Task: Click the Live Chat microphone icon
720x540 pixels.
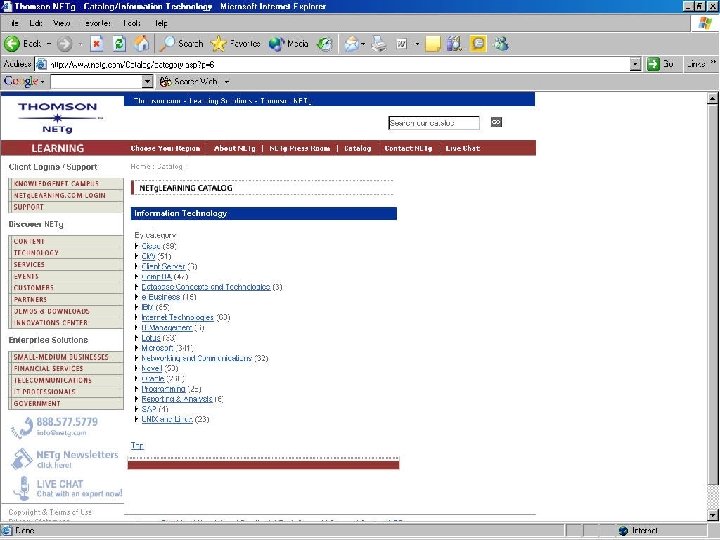Action: click(x=22, y=488)
